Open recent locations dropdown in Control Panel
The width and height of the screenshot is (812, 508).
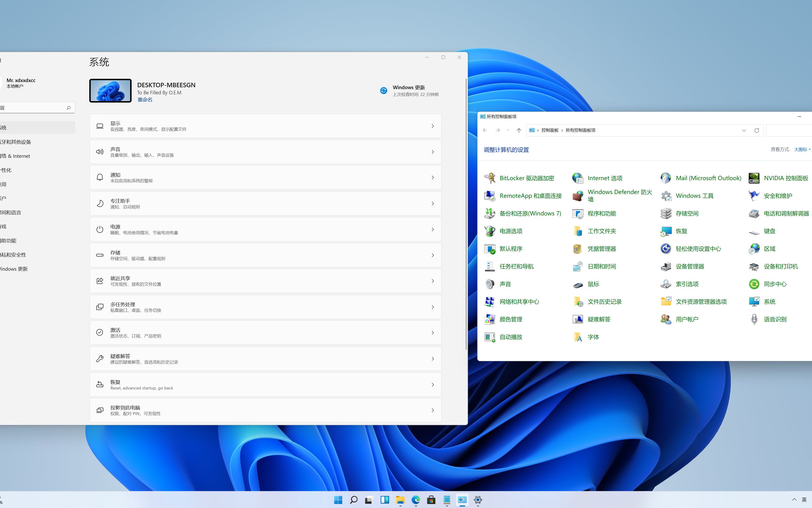[508, 130]
